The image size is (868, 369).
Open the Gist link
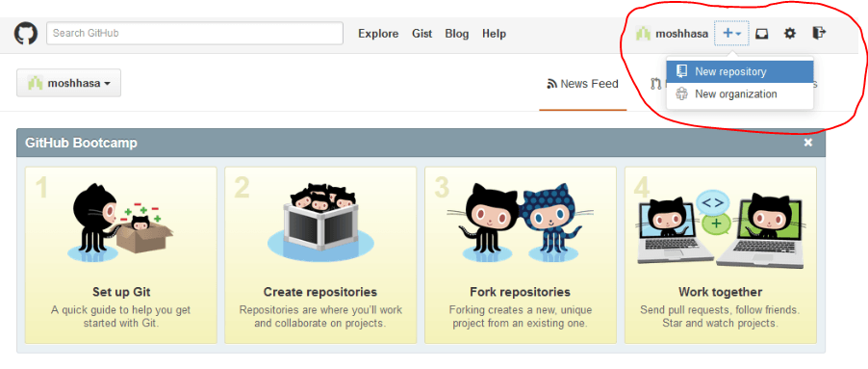(x=421, y=34)
